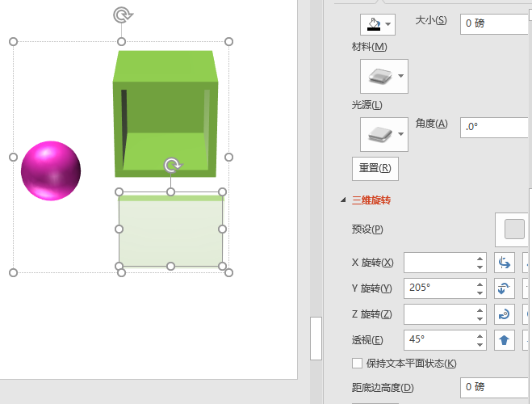
Task: Enable 保持文本平面状态 checkbox
Action: click(x=358, y=364)
